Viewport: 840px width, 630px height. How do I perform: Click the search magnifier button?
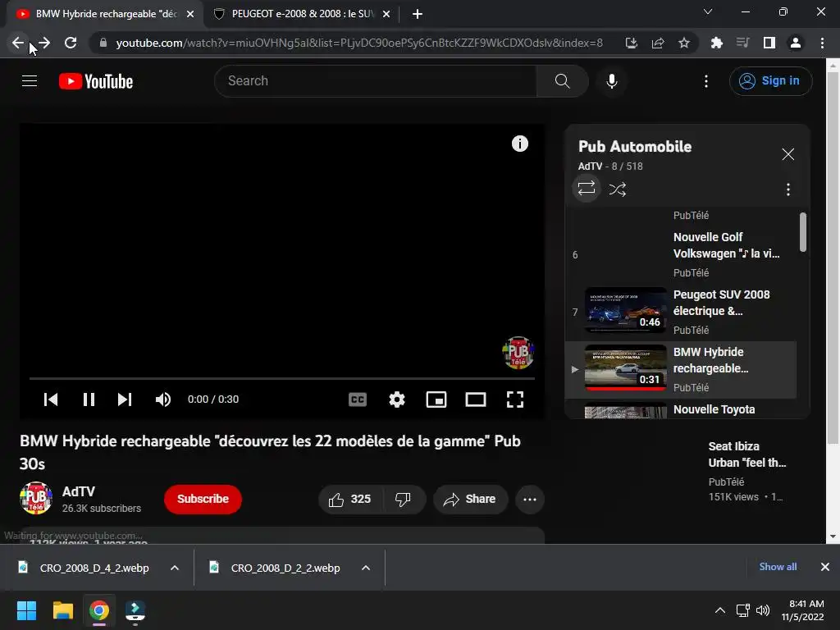pos(562,81)
